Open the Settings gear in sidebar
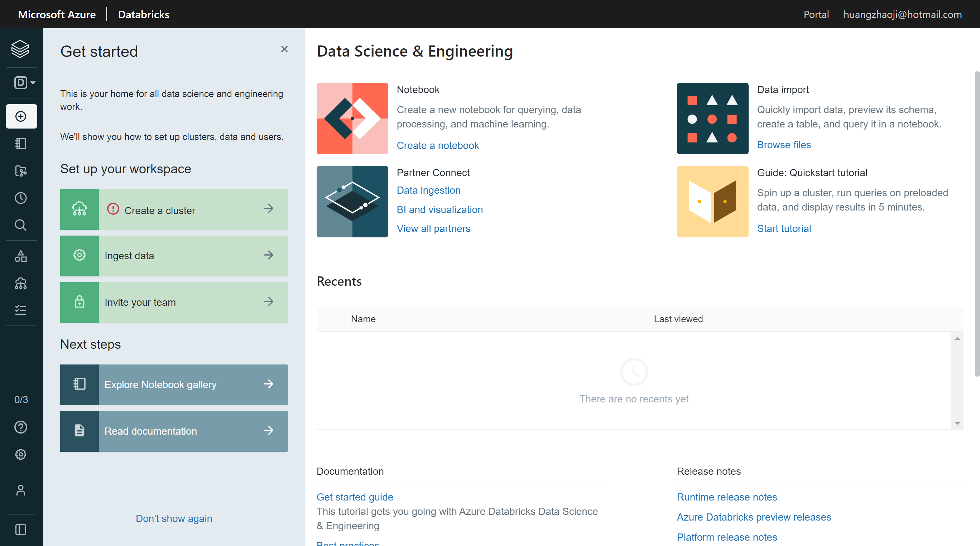 [x=20, y=454]
